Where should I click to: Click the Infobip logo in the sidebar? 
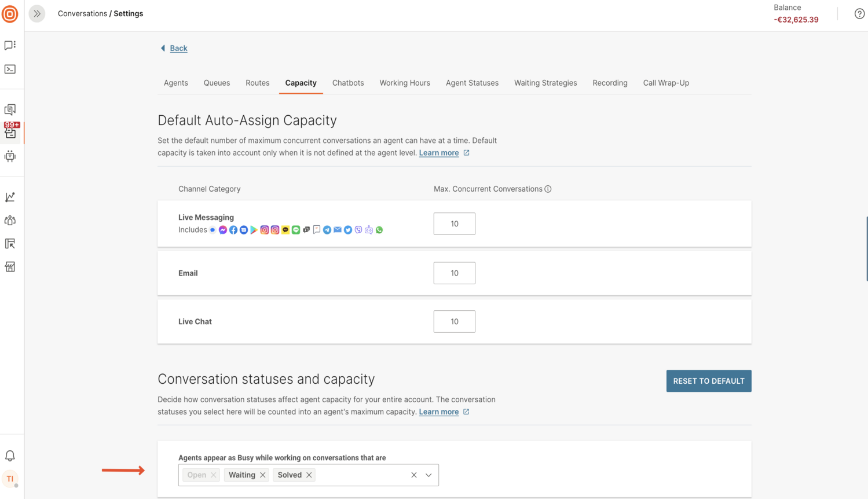(x=10, y=14)
